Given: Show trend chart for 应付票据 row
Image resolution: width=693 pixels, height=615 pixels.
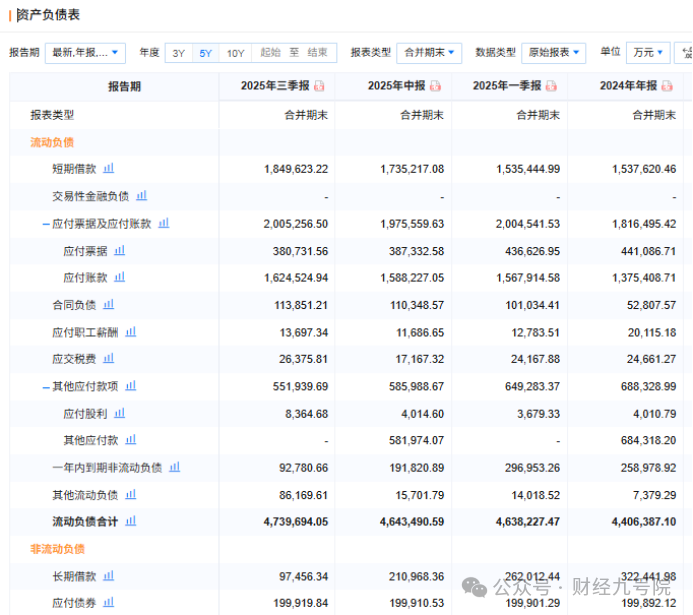Looking at the screenshot, I should click(119, 250).
